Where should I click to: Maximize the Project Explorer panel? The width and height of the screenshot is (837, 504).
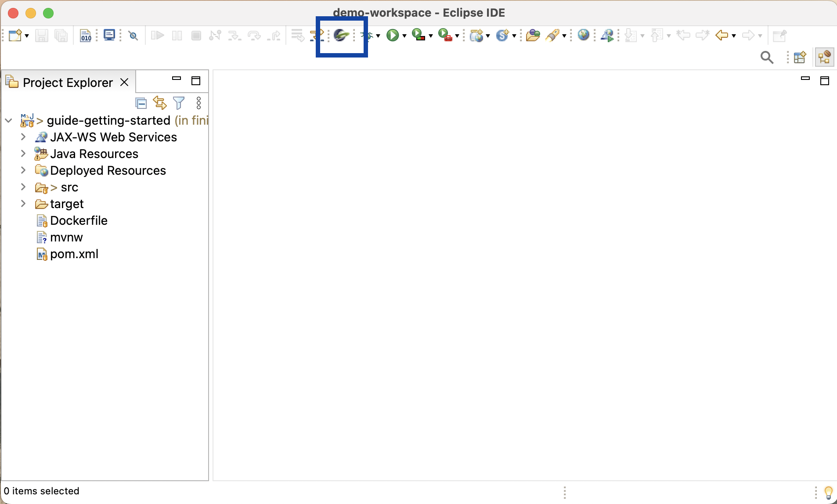point(196,81)
